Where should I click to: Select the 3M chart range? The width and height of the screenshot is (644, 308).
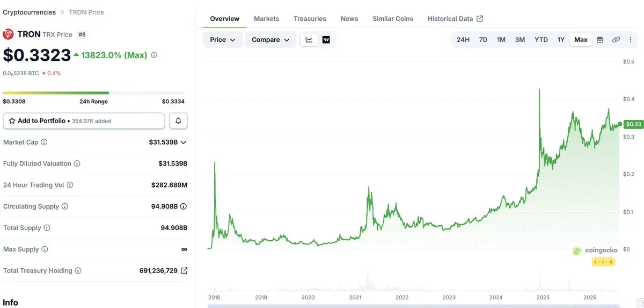(x=520, y=40)
